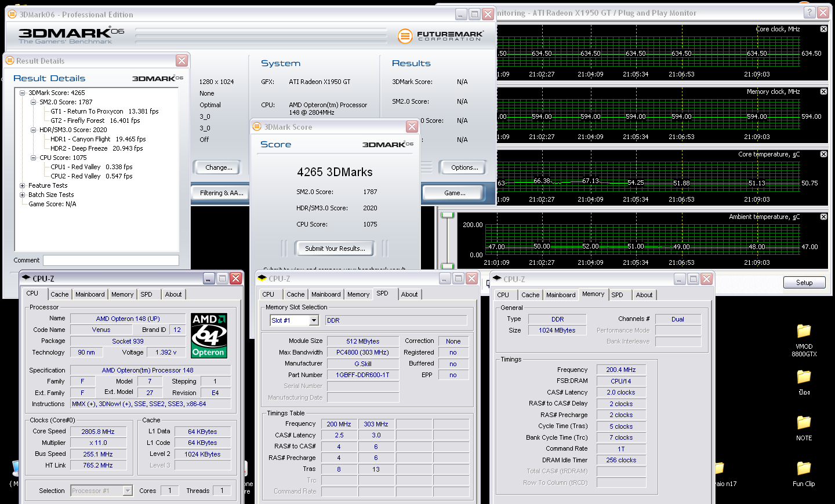Switch to CPU tab in CPU-Z Memory window
Screen dimensions: 835x504
503,295
